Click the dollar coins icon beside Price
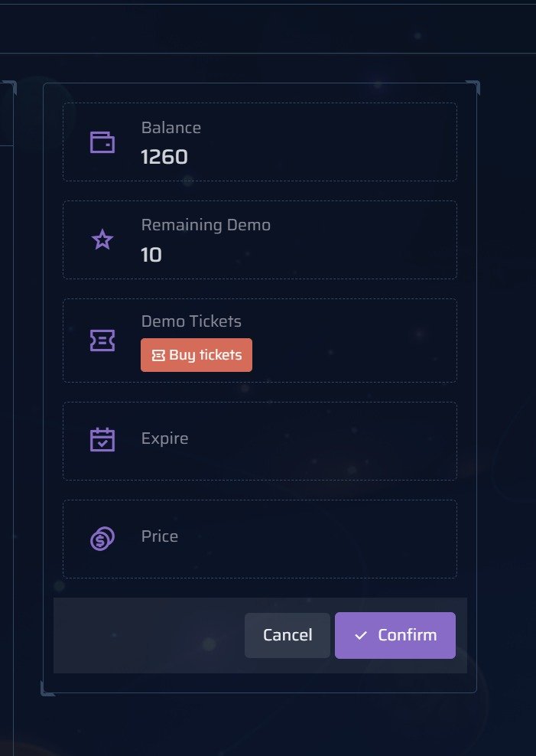This screenshot has height=756, width=536. click(x=102, y=539)
